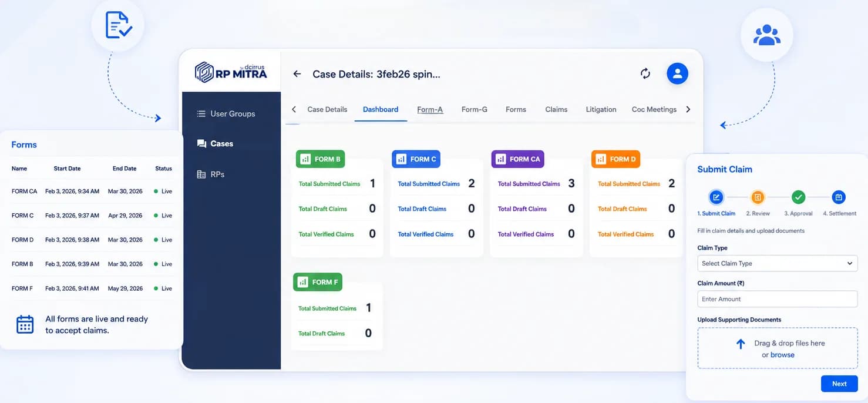This screenshot has height=403, width=868.
Task: Open the Case Details tab
Action: pos(327,109)
